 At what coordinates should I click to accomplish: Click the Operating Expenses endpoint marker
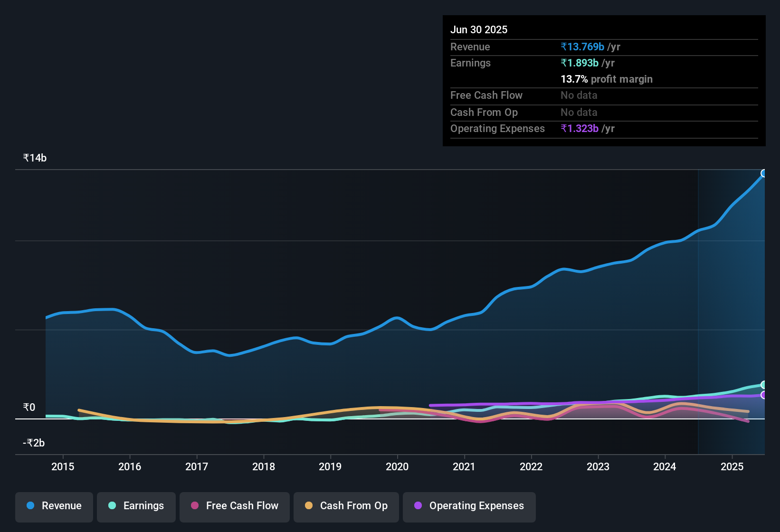coord(764,395)
